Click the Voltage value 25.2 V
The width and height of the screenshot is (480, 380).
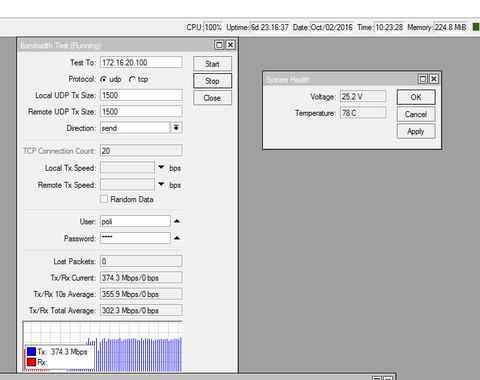[363, 96]
